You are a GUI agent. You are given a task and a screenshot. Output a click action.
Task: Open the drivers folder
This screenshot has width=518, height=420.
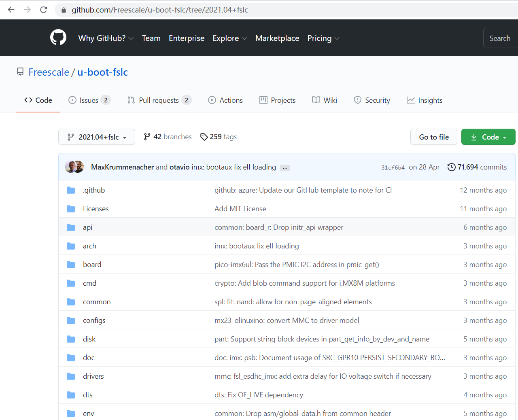click(x=93, y=376)
